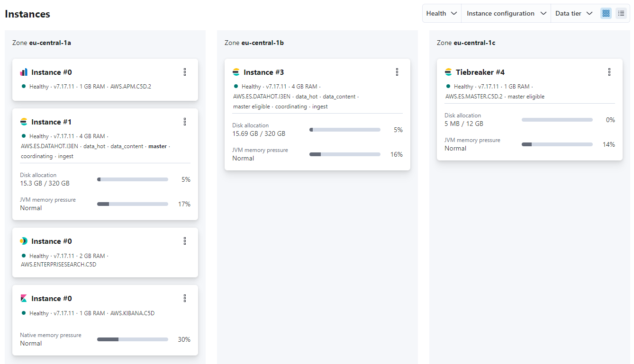
Task: Open options menu for Instance #3
Action: point(397,72)
